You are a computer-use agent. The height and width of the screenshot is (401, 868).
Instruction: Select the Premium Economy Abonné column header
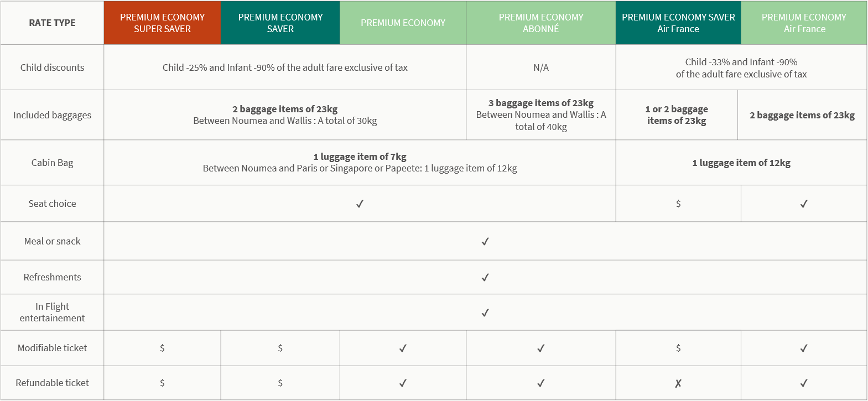coord(541,23)
